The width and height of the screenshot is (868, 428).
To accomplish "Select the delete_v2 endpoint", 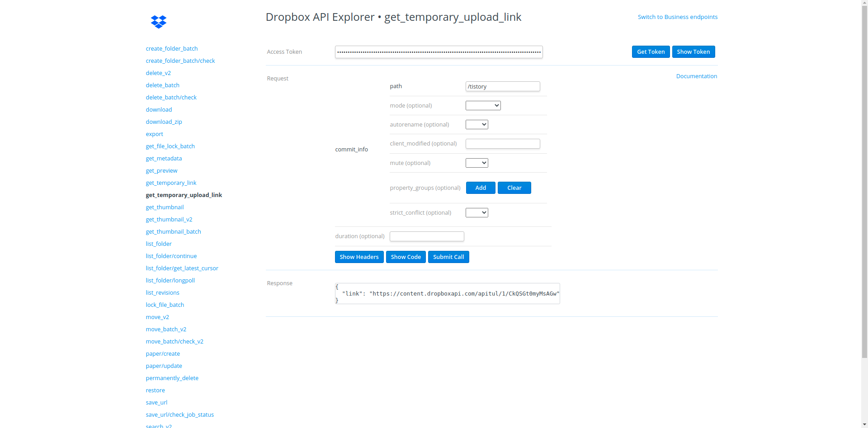I will point(158,73).
